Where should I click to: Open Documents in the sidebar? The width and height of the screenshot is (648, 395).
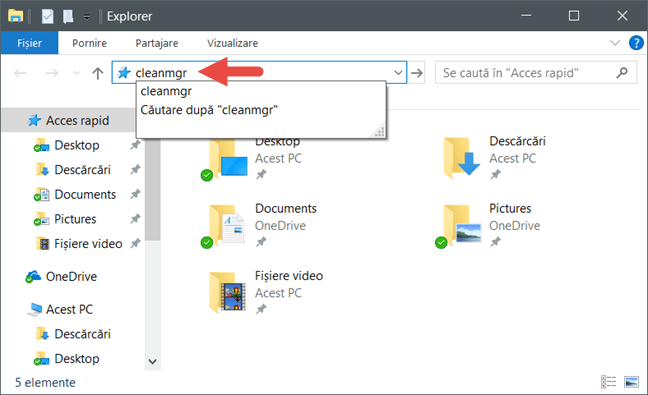pos(85,194)
